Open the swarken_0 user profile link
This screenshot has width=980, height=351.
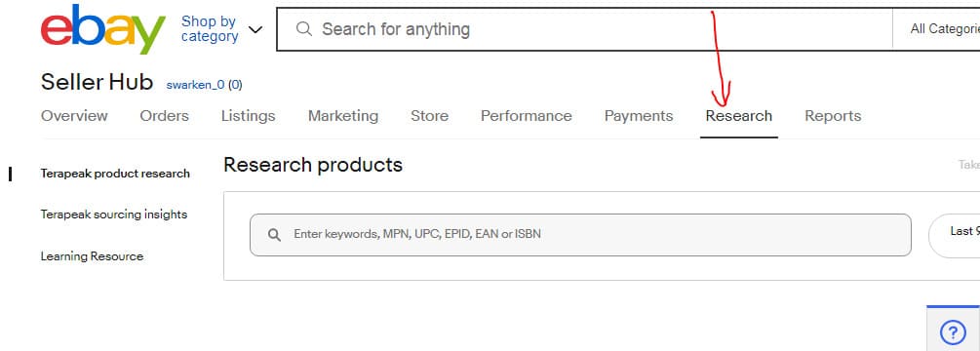(196, 84)
